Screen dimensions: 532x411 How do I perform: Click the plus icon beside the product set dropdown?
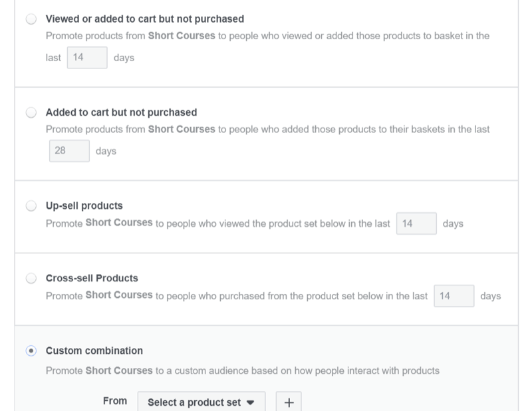(289, 402)
